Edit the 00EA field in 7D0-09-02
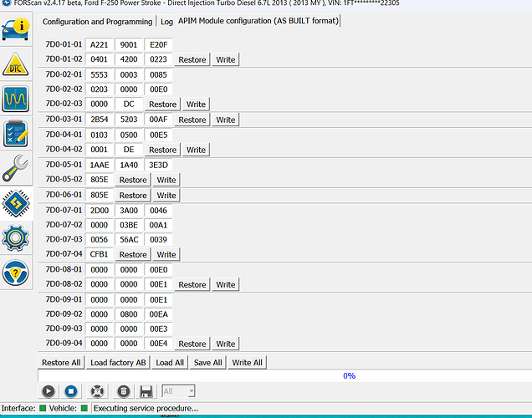The image size is (532, 418). tap(158, 314)
